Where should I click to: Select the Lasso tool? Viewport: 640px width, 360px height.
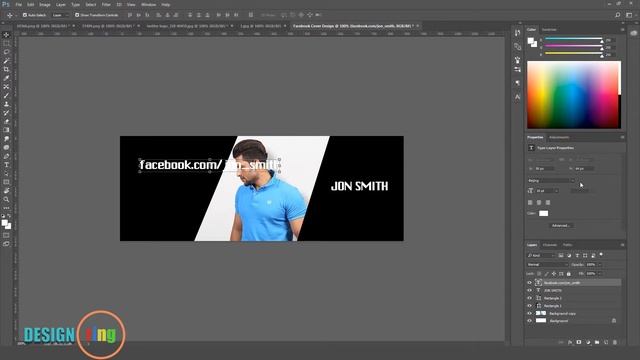pos(6,52)
